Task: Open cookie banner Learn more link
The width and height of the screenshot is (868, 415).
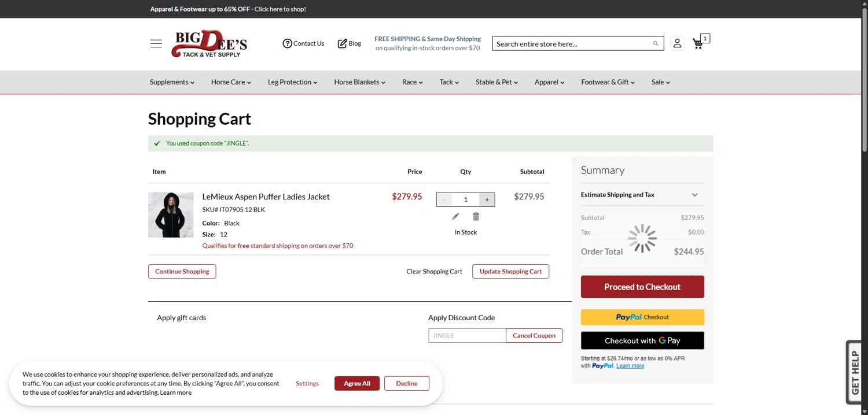Action: [175, 392]
